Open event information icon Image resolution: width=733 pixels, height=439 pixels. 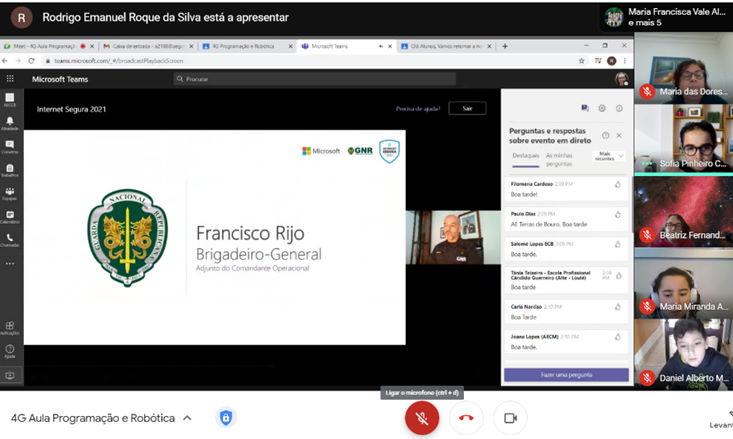(x=619, y=108)
